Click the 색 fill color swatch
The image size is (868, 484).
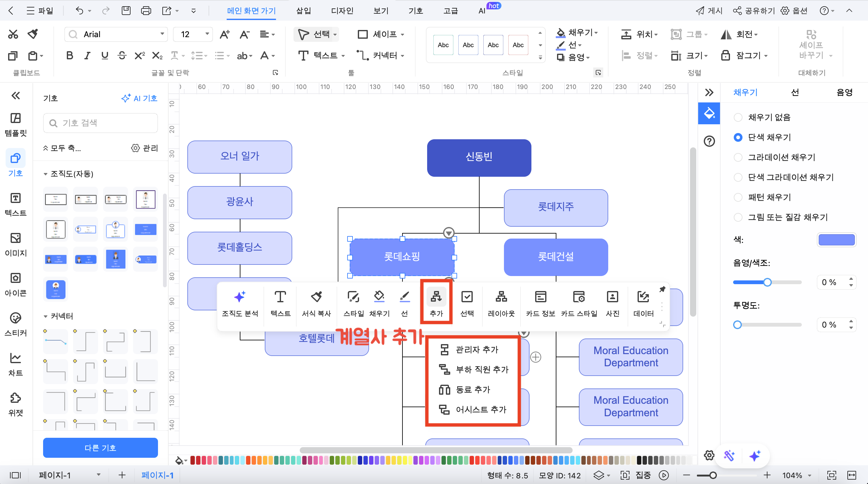point(836,240)
